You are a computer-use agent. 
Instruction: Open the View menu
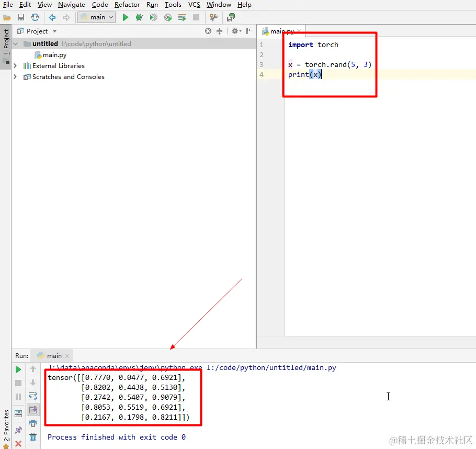[x=44, y=5]
